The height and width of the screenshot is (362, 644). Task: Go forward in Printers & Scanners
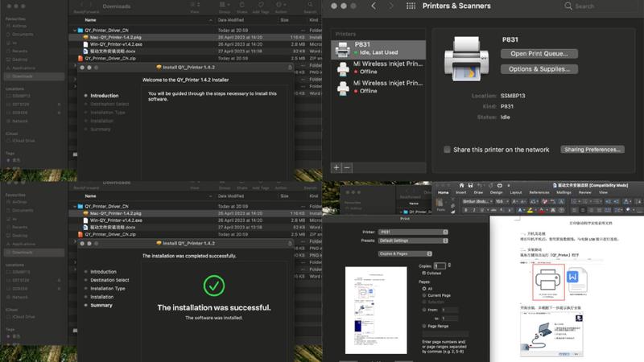[391, 6]
